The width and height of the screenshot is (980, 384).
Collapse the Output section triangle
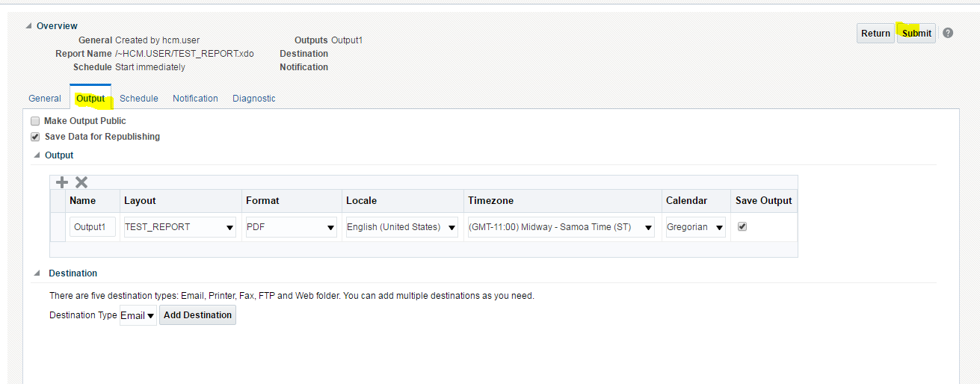37,155
